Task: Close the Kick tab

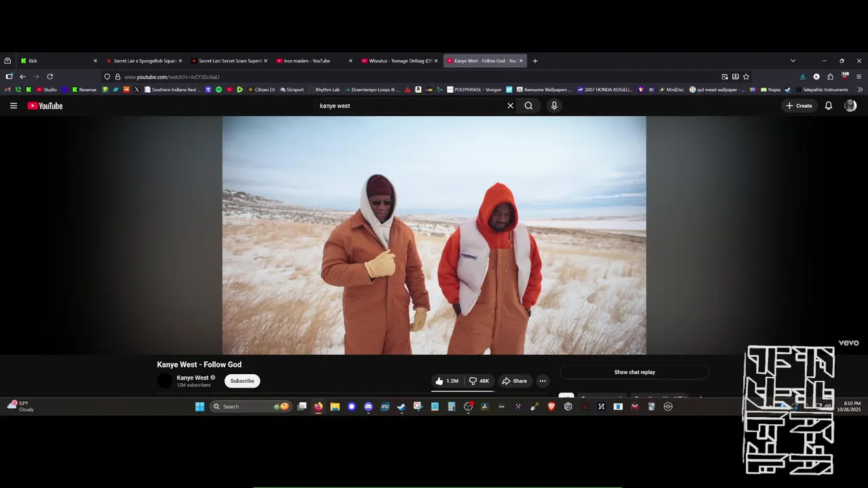Action: point(95,61)
